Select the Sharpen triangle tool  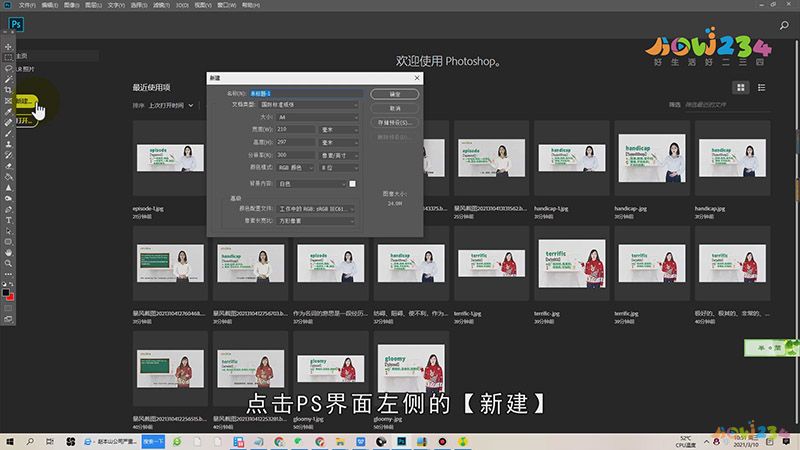[x=8, y=188]
